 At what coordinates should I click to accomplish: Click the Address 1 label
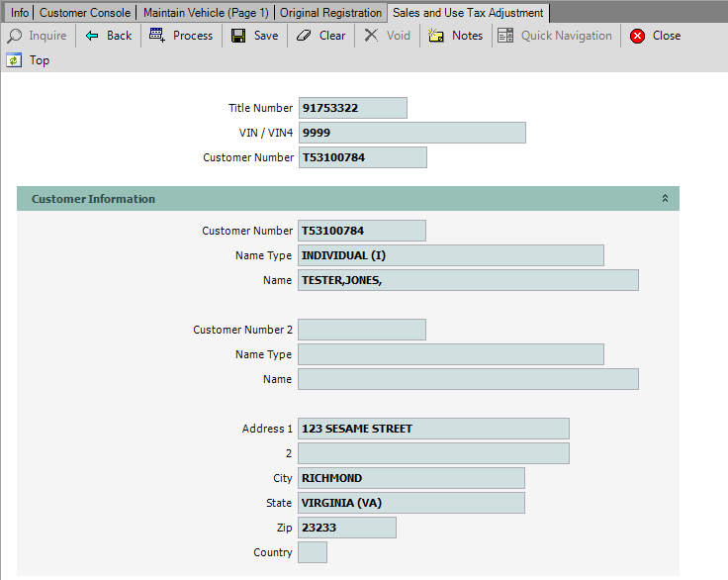pyautogui.click(x=267, y=429)
